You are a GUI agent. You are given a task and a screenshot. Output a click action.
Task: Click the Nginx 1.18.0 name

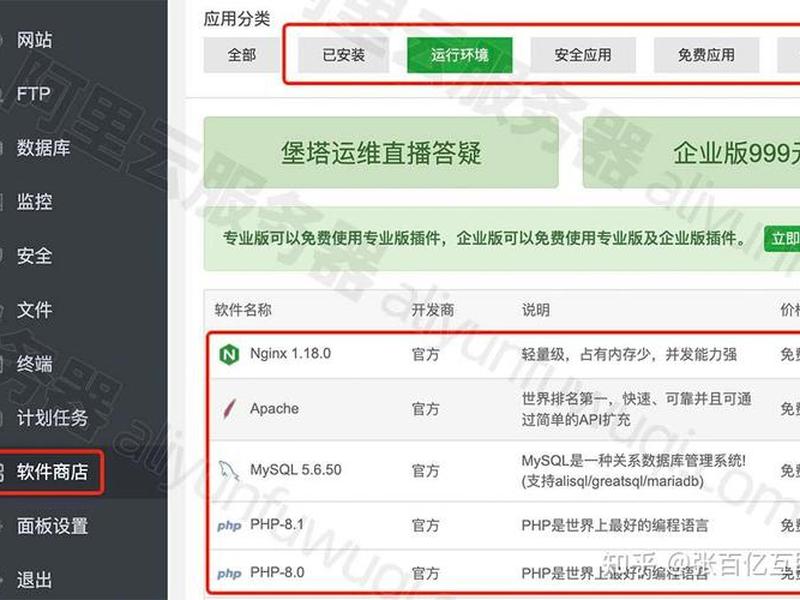click(x=290, y=354)
